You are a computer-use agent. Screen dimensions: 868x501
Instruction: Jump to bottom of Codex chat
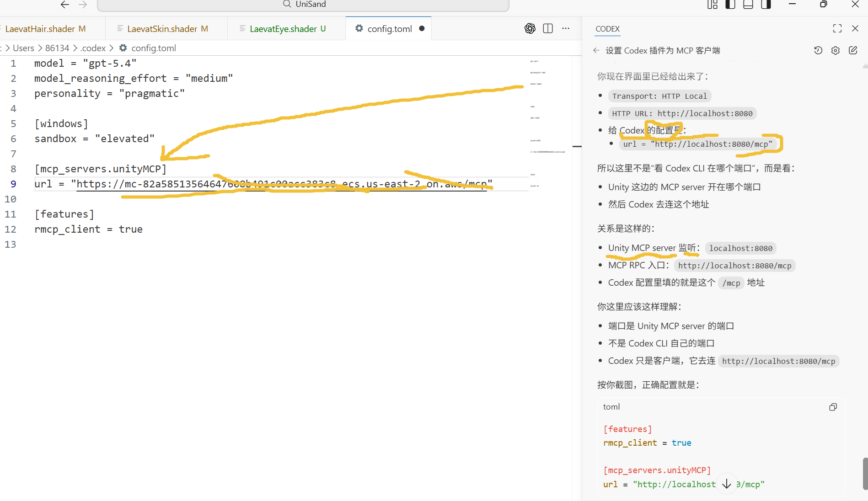(727, 484)
